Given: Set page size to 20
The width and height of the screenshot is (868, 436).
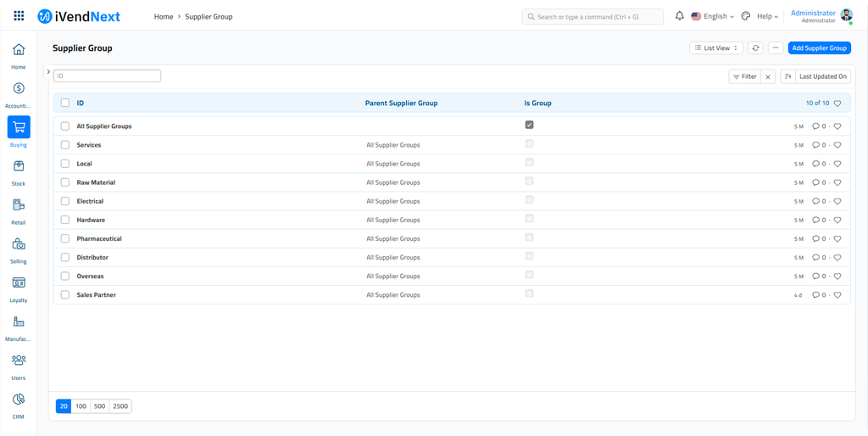Looking at the screenshot, I should coord(64,406).
